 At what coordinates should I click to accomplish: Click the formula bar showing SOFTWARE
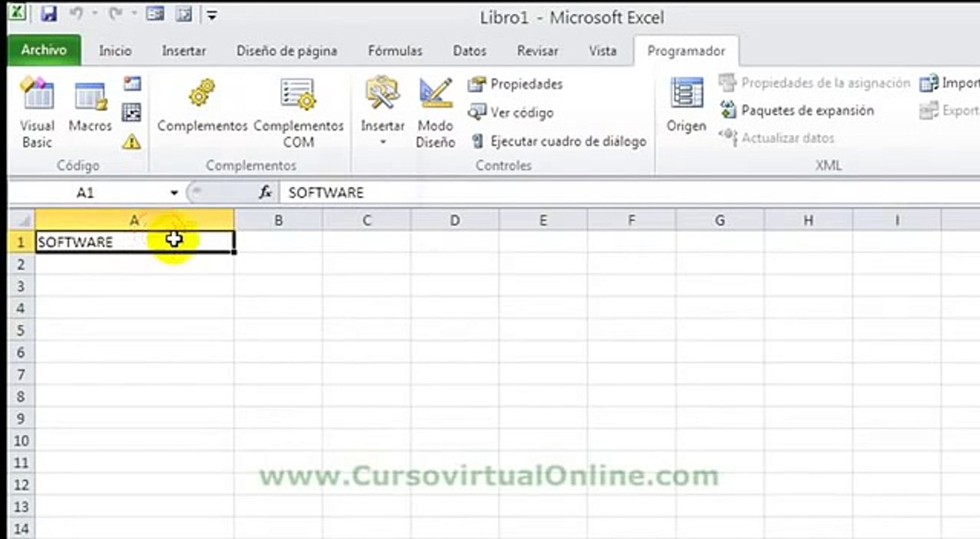(x=629, y=193)
